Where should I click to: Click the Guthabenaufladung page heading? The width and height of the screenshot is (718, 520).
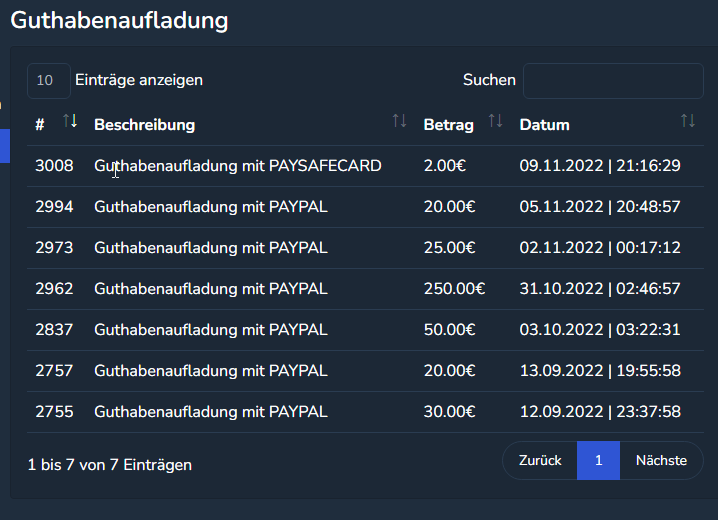(x=119, y=19)
